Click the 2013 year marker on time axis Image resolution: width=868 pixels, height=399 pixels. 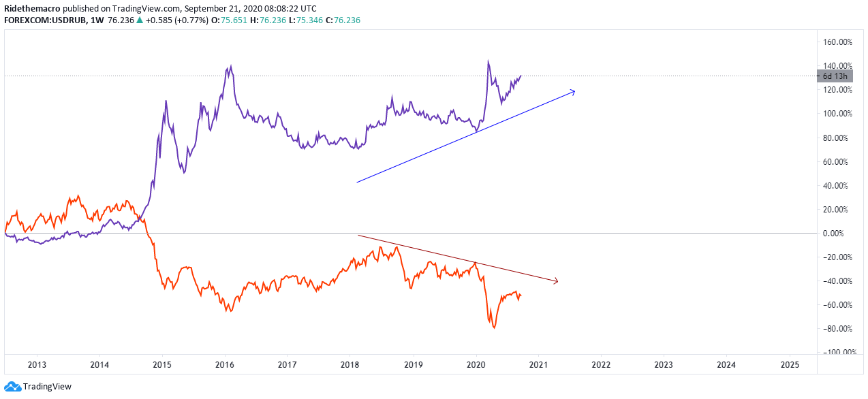point(36,364)
